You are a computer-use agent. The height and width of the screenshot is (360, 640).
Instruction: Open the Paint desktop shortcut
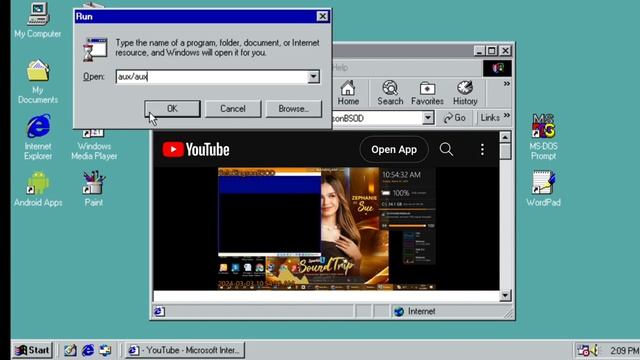pyautogui.click(x=93, y=189)
